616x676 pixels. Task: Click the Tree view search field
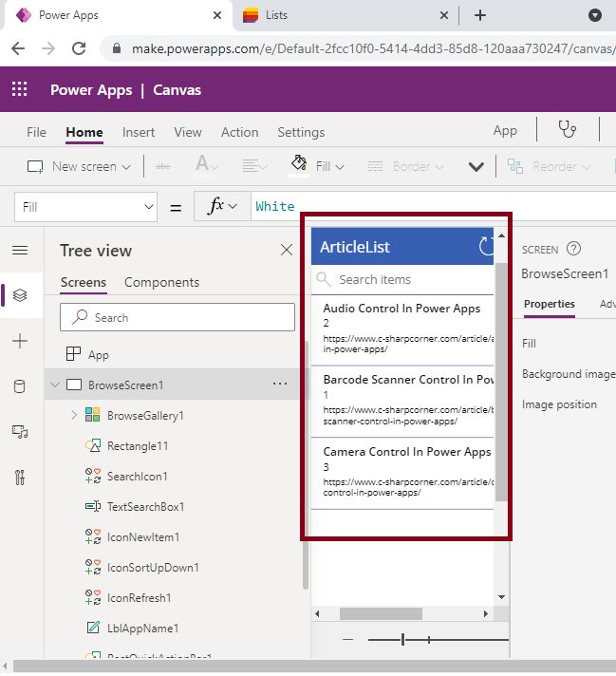pos(177,317)
